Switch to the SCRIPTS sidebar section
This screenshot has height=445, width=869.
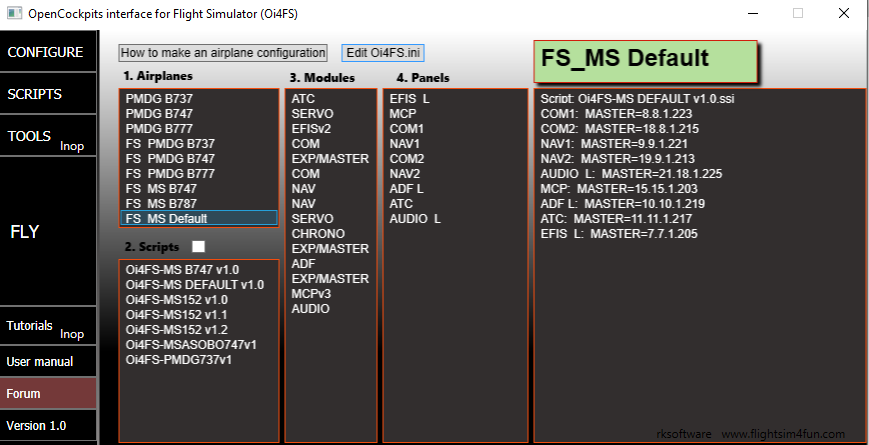tap(48, 94)
